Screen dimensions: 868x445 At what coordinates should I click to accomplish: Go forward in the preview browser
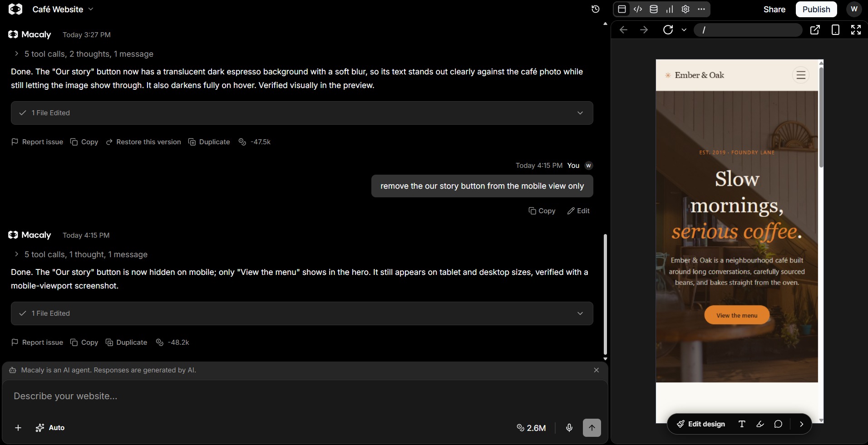click(644, 30)
